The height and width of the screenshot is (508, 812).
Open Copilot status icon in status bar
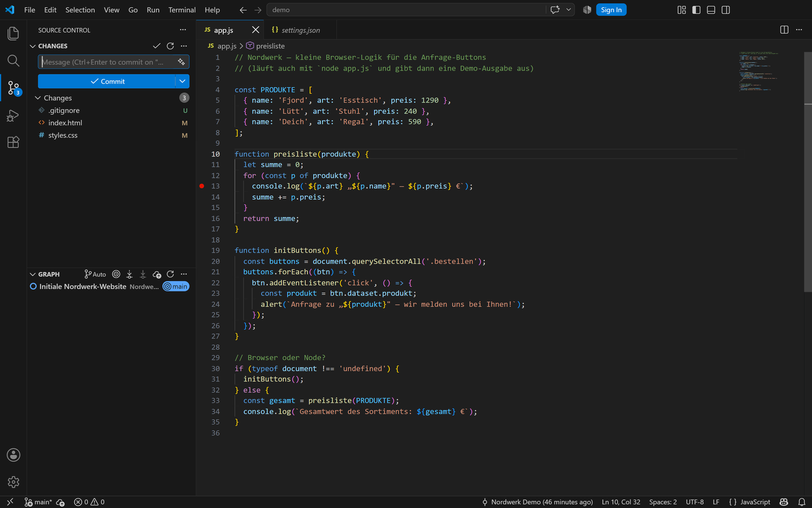point(784,502)
